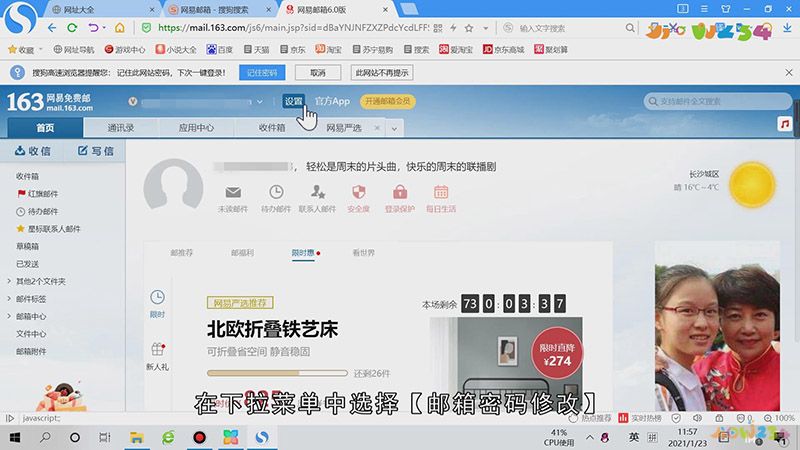The width and height of the screenshot is (800, 450).
Task: Click the red recorder taskbar icon
Action: (199, 438)
